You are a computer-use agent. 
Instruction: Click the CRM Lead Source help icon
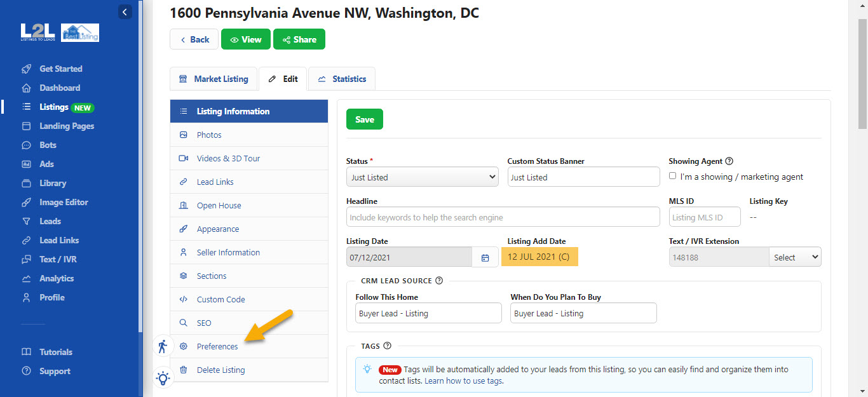[438, 281]
